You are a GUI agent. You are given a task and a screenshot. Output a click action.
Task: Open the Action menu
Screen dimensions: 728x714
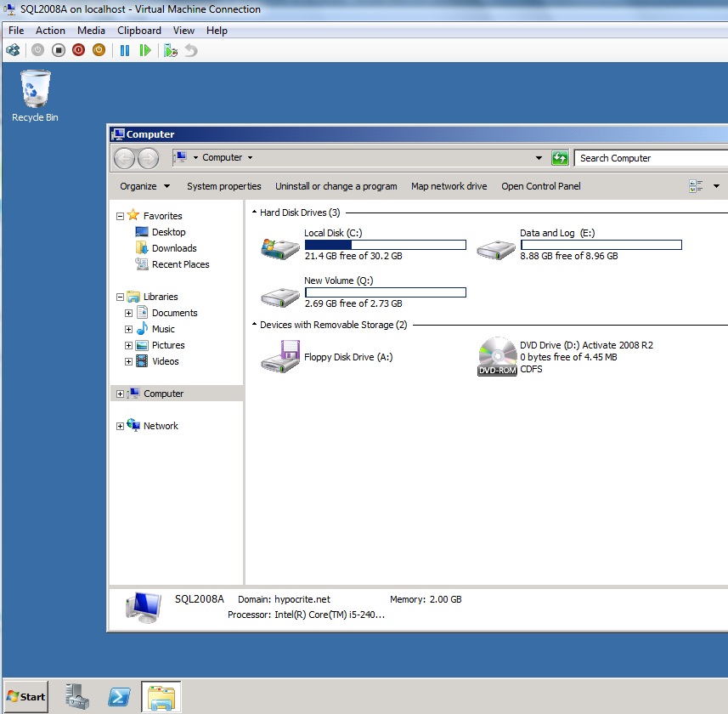(51, 31)
